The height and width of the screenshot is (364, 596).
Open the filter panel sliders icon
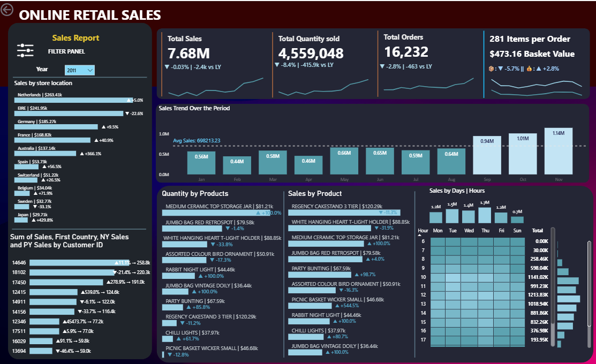point(25,50)
